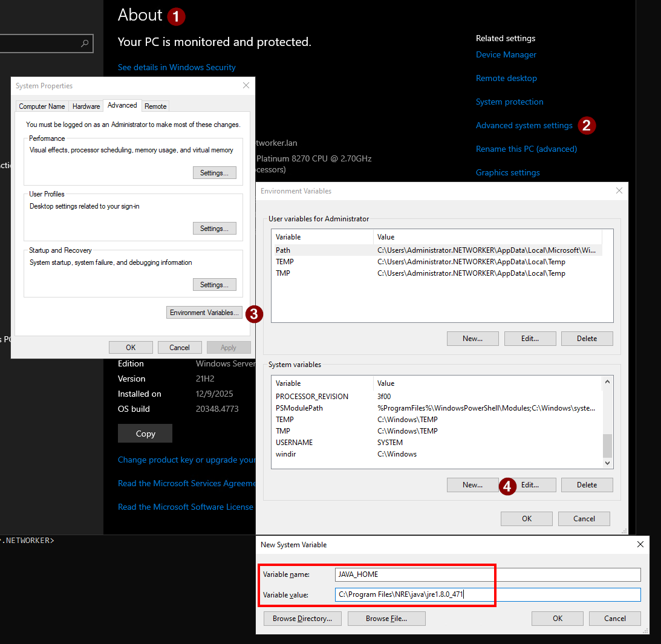Open the Remote tab
Image resolution: width=661 pixels, height=644 pixels.
tap(155, 106)
